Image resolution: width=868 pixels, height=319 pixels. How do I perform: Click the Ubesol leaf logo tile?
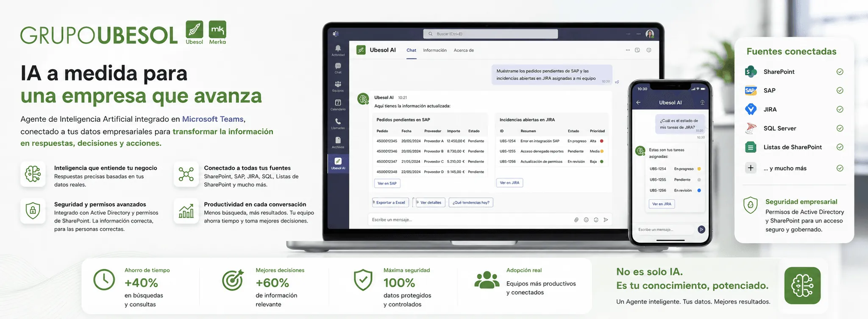click(194, 29)
